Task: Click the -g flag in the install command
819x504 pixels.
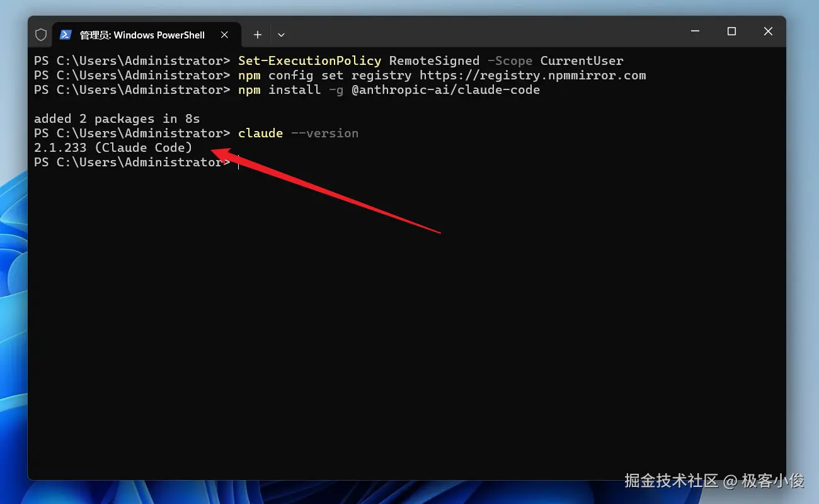Action: pos(336,90)
